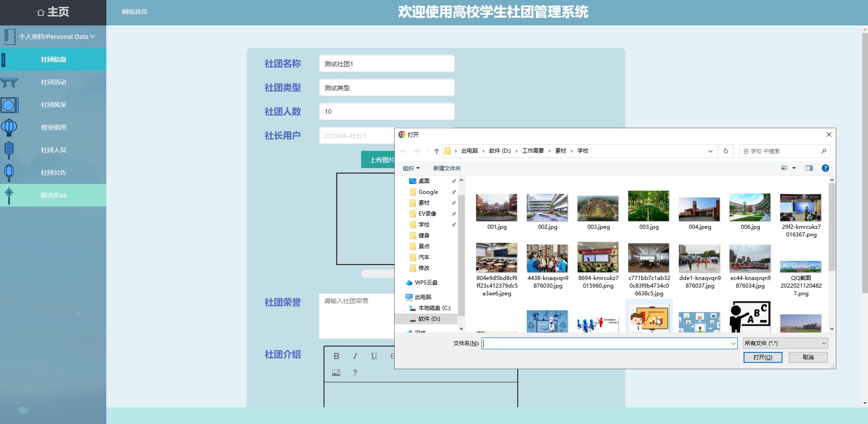
Task: Open 社团活动 in the sidebar
Action: pyautogui.click(x=53, y=82)
